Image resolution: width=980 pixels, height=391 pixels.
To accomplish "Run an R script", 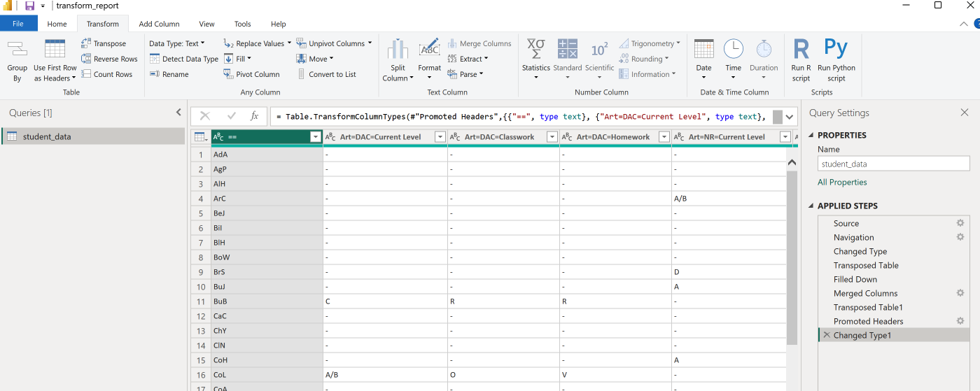I will click(801, 60).
